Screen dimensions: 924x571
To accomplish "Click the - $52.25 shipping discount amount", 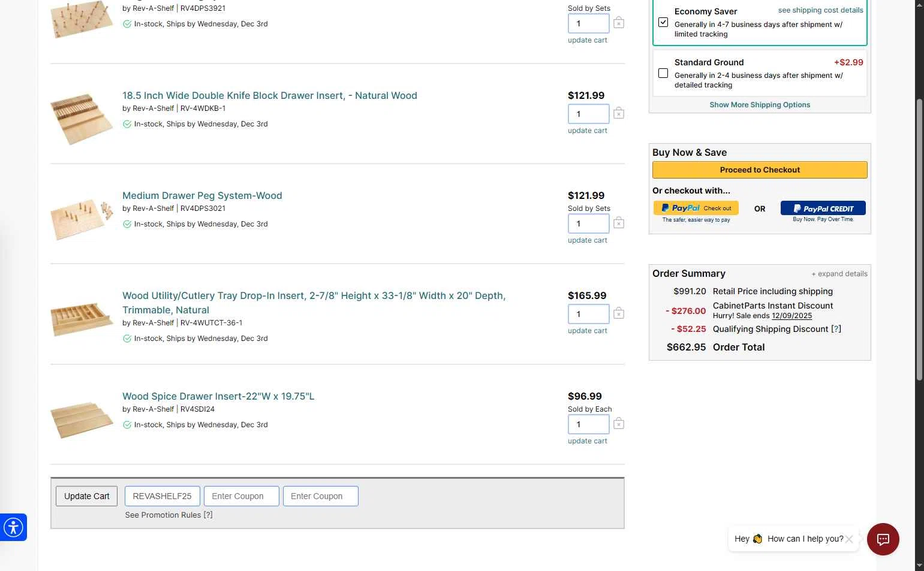I will click(688, 329).
